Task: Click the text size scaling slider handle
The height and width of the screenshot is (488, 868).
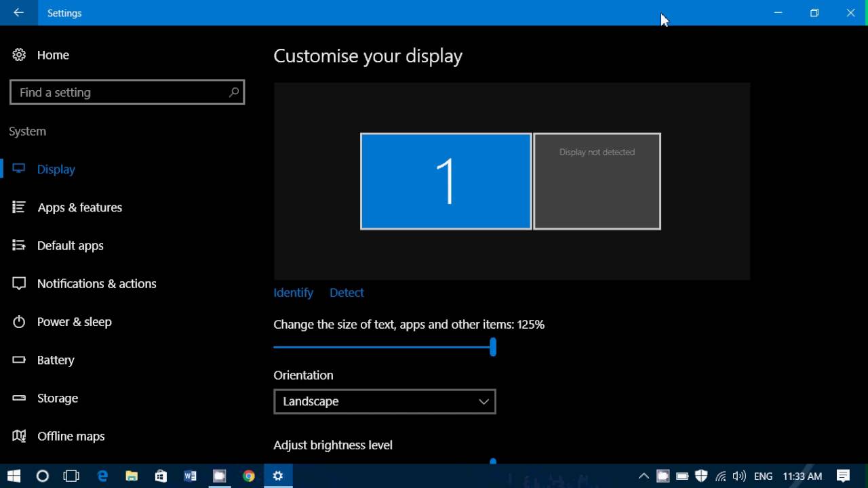Action: [x=493, y=347]
